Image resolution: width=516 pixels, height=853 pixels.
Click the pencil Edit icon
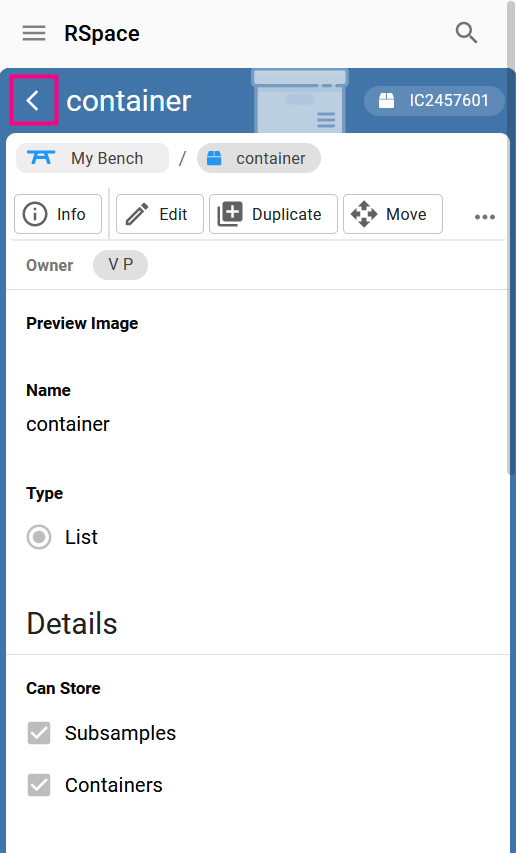tap(136, 214)
